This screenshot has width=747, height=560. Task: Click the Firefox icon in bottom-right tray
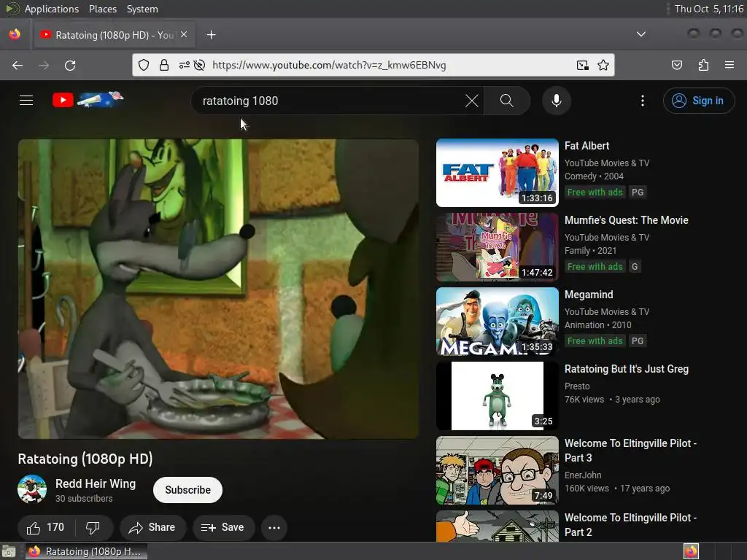tap(691, 551)
